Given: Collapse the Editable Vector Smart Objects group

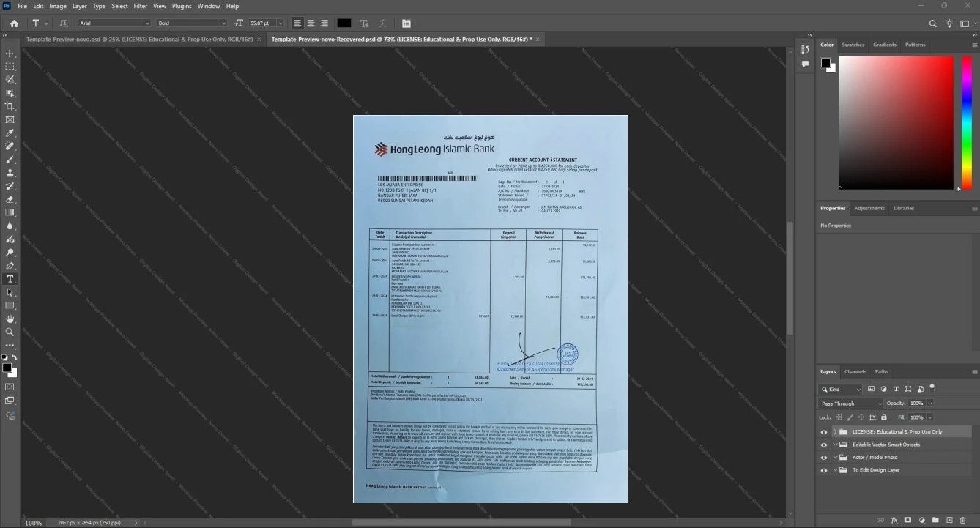Looking at the screenshot, I should (835, 445).
